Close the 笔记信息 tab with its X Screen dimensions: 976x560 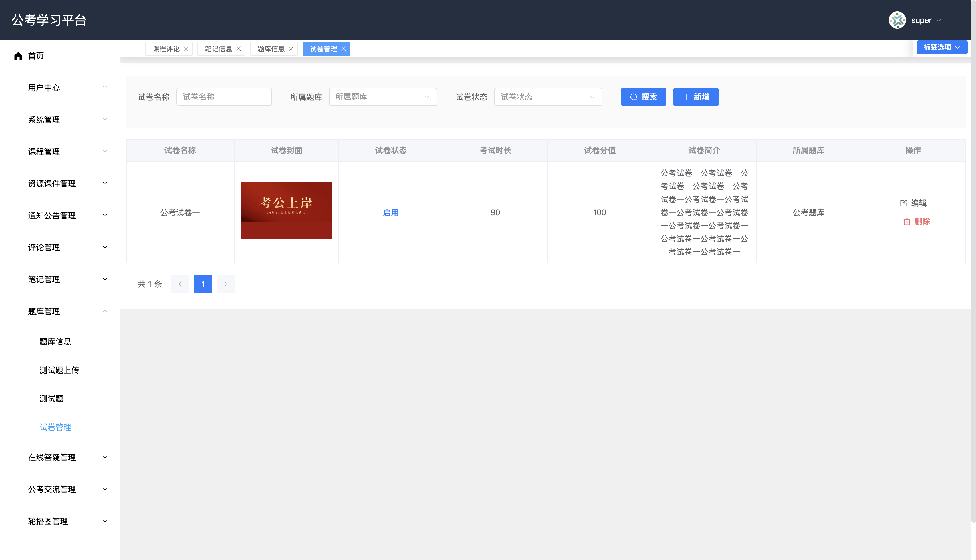[x=239, y=48]
